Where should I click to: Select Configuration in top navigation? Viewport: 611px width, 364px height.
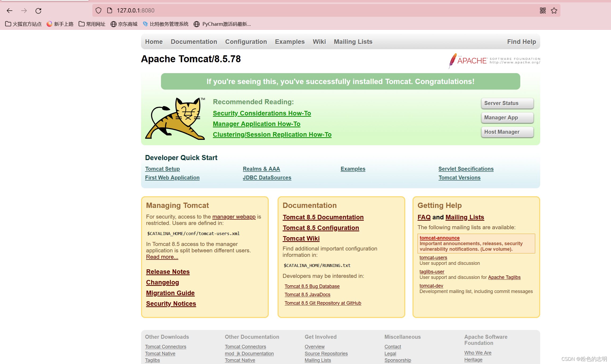click(x=246, y=42)
